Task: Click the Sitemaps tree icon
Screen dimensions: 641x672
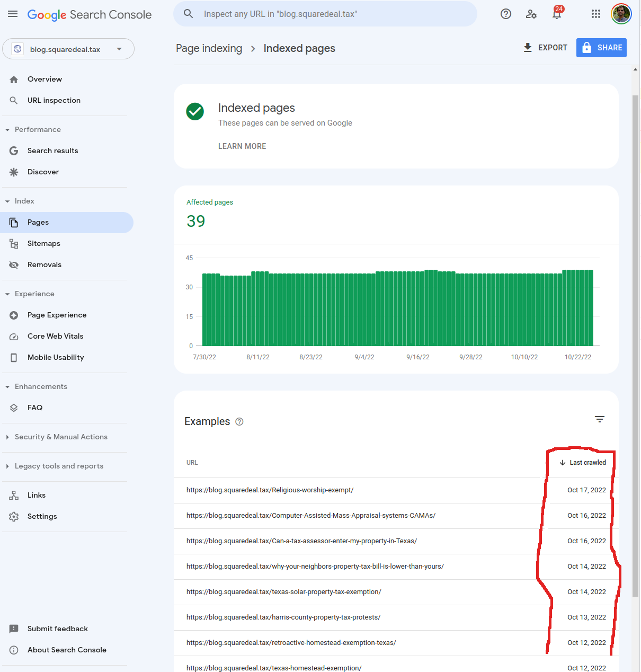Action: point(14,244)
